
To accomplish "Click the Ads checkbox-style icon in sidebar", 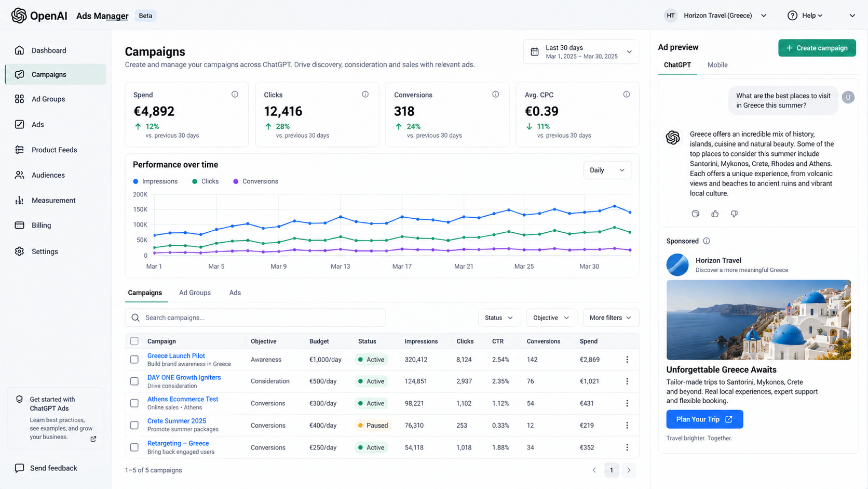I will click(x=19, y=124).
